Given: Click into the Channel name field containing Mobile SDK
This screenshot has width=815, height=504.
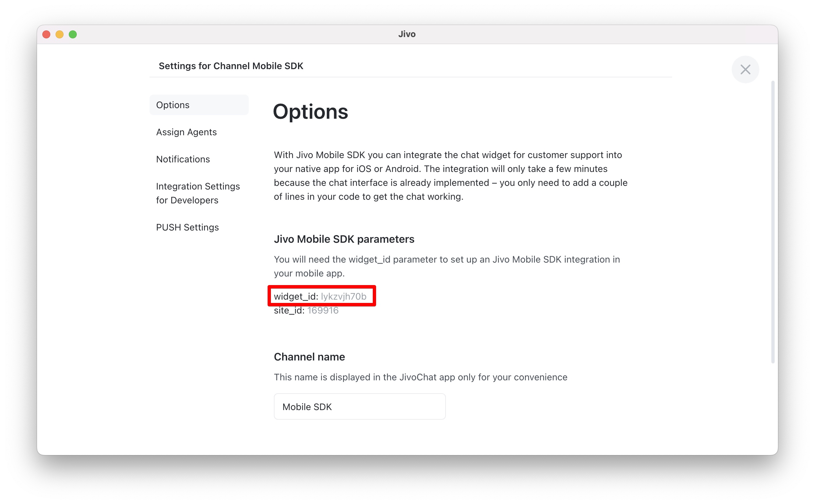Looking at the screenshot, I should 360,406.
